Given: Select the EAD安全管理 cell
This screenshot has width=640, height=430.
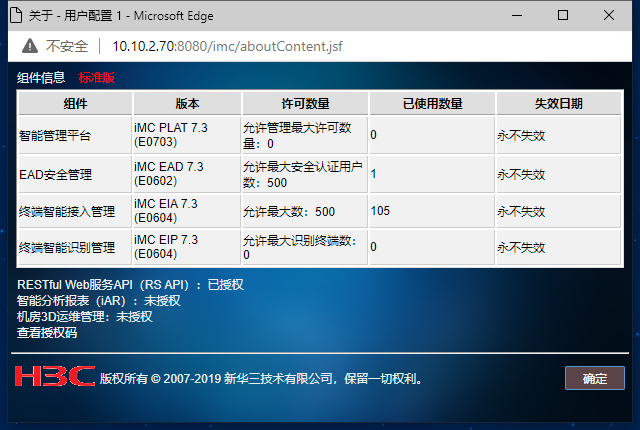Looking at the screenshot, I should coord(75,174).
